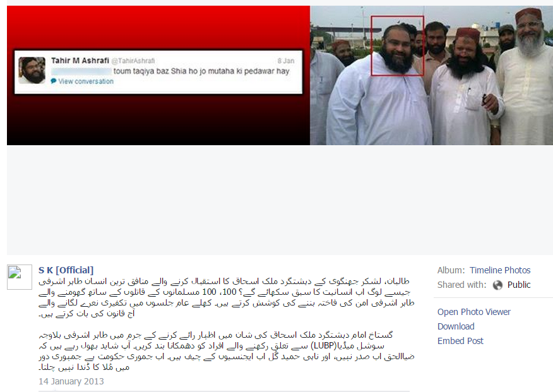
Task: Click the Public sharing label
Action: pyautogui.click(x=519, y=285)
